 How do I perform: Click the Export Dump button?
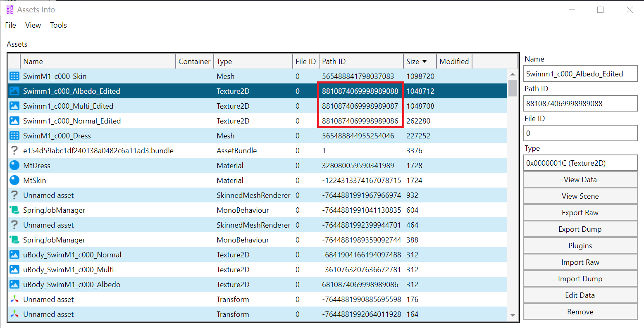[580, 229]
